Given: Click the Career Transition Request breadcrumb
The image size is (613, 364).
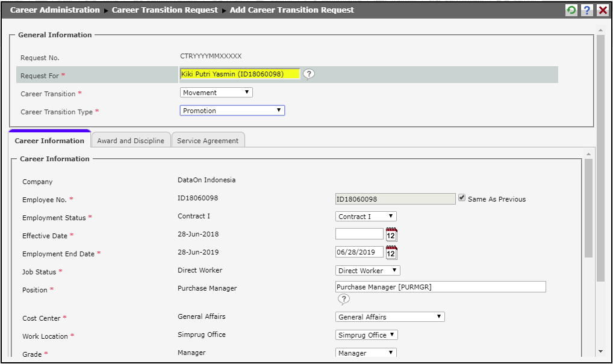Looking at the screenshot, I should click(164, 10).
